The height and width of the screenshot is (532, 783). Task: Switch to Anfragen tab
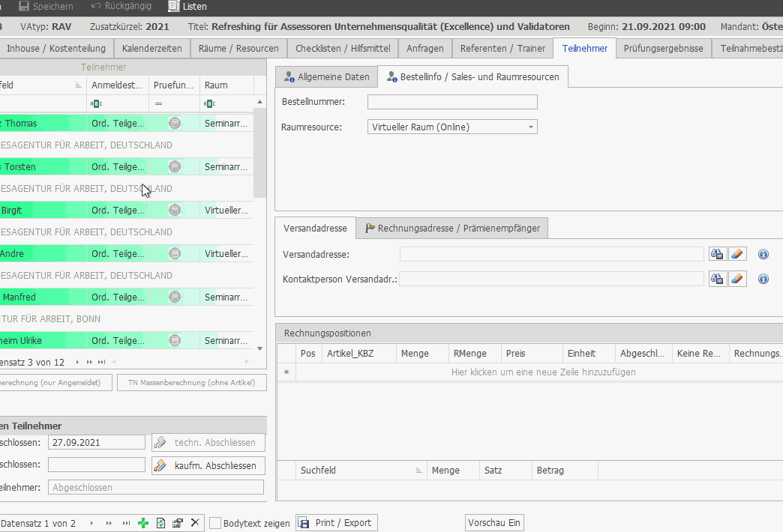click(425, 49)
